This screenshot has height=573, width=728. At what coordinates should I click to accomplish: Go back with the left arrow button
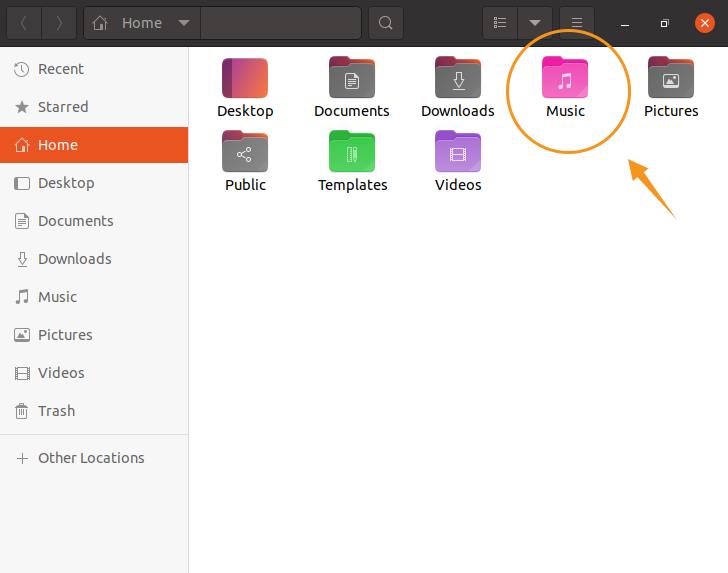tap(24, 23)
